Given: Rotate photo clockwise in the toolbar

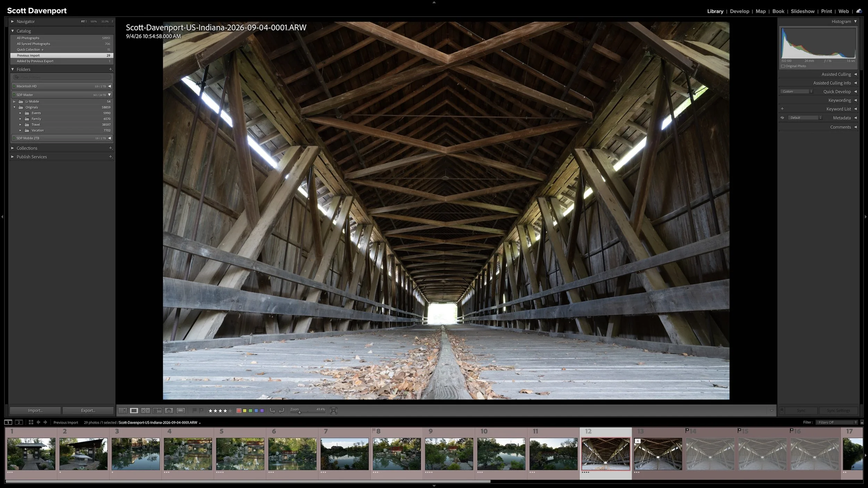Looking at the screenshot, I should 282,411.
